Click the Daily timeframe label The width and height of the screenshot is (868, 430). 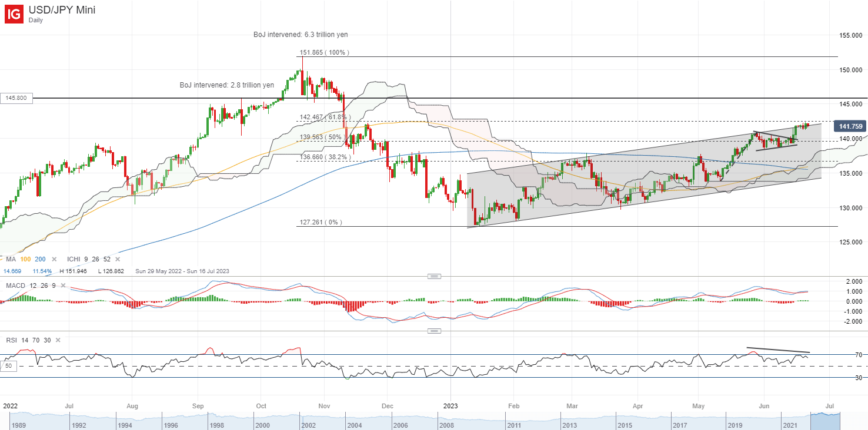click(36, 20)
